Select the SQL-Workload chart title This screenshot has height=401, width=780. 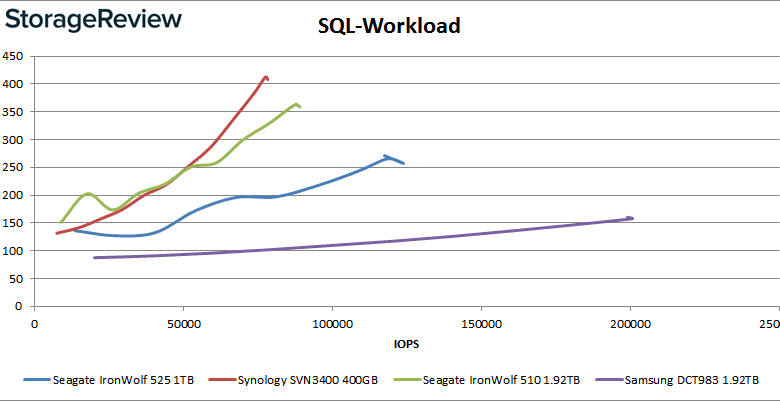(389, 25)
